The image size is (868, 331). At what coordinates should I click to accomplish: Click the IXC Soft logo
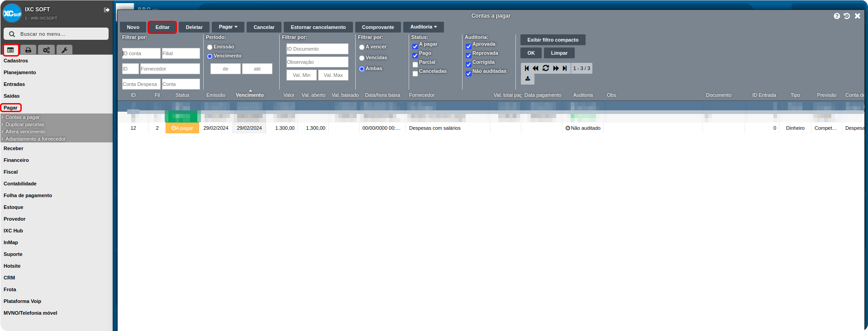pos(12,13)
